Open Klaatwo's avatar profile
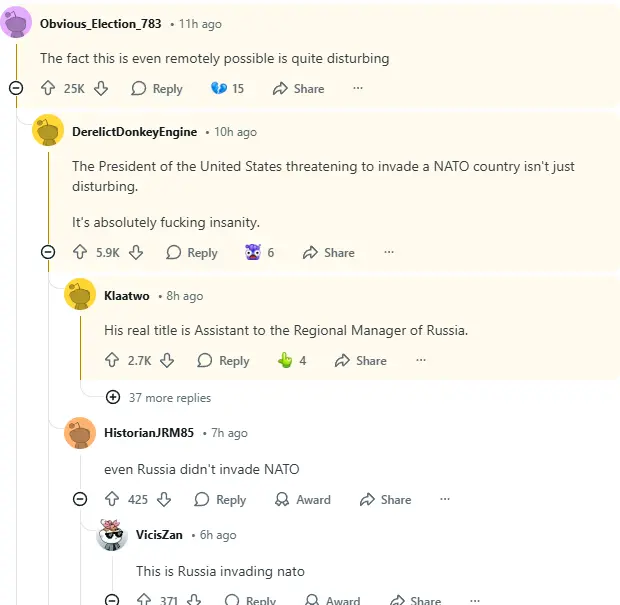Image resolution: width=620 pixels, height=605 pixels. click(80, 295)
